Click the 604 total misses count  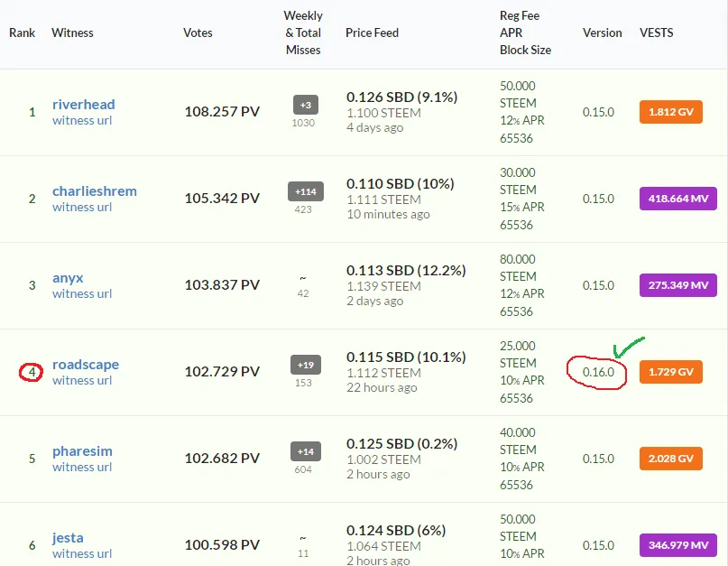303,469
